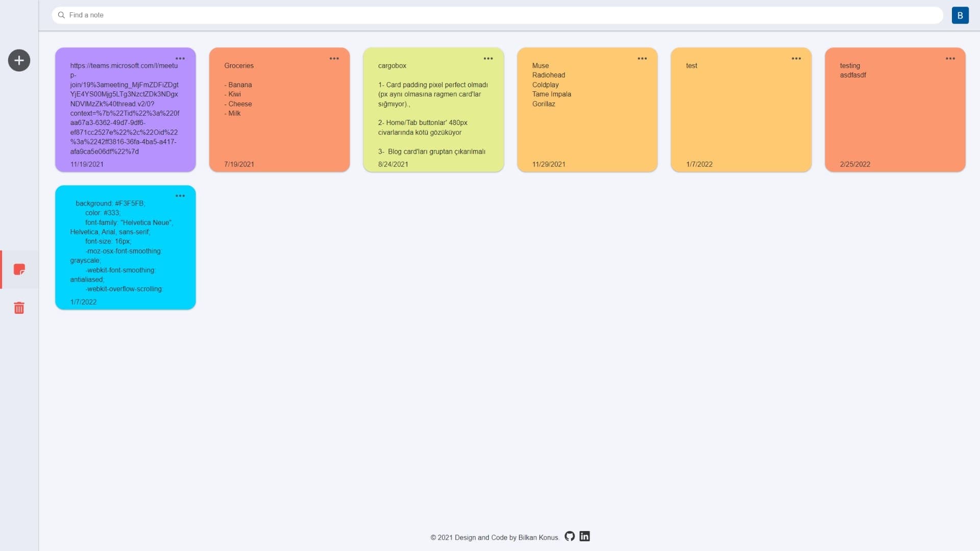
Task: Open options menu on the testing asdfasdf note
Action: 950,59
